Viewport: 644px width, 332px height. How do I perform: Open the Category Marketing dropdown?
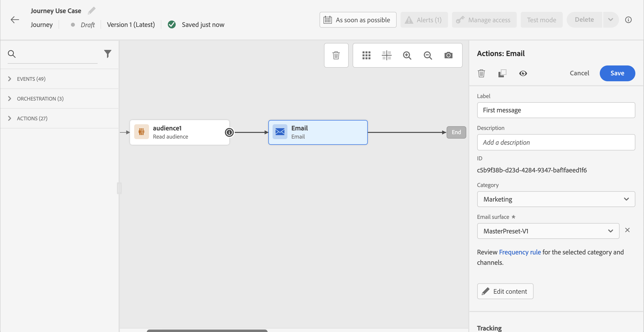556,199
